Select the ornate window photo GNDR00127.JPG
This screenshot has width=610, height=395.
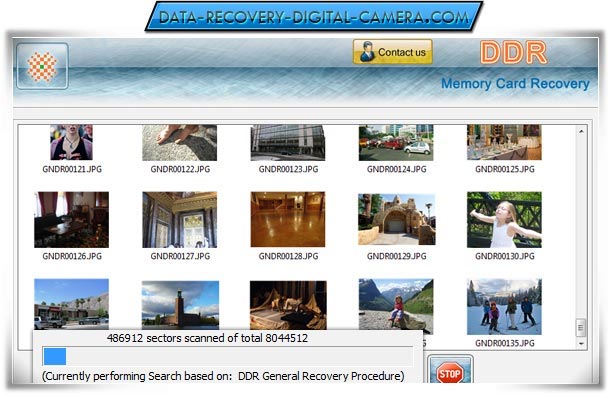point(180,220)
